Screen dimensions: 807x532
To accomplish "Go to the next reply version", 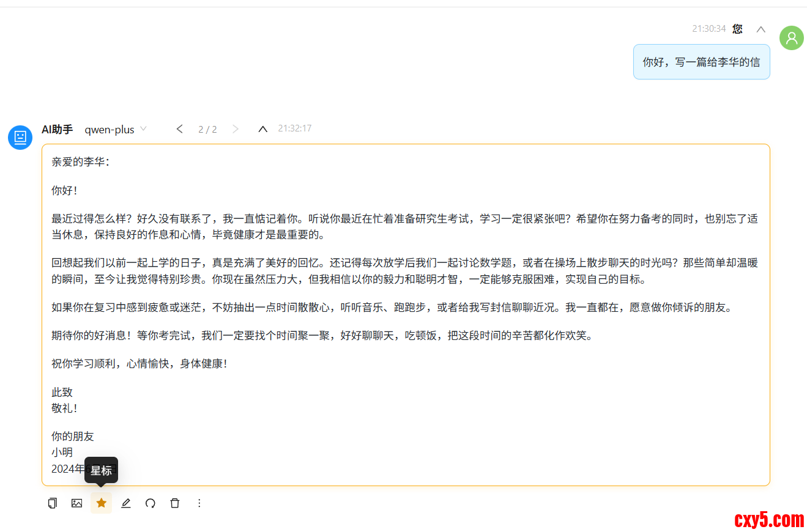I will click(x=236, y=129).
